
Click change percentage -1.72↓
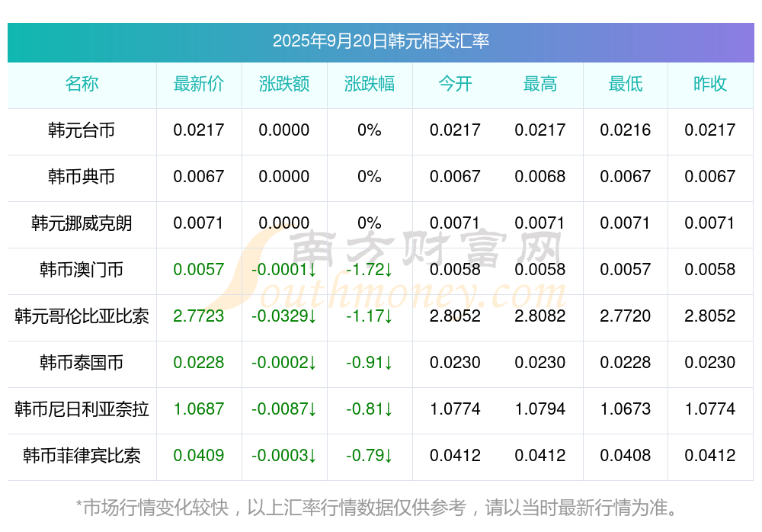[x=370, y=269]
